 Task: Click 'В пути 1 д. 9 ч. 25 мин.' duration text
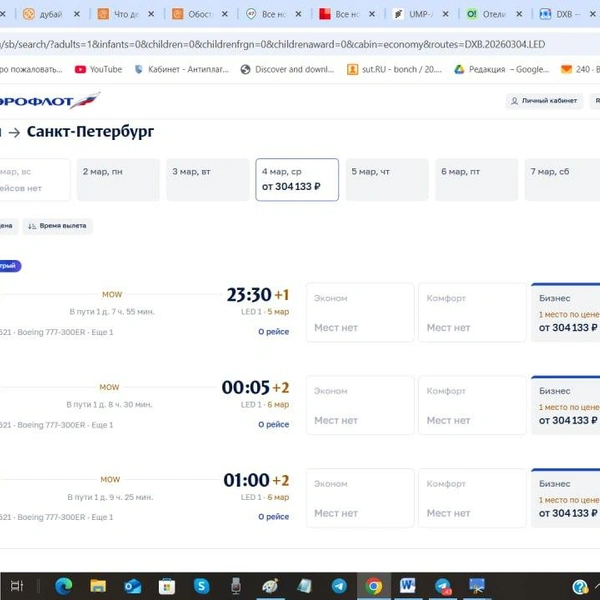(110, 497)
